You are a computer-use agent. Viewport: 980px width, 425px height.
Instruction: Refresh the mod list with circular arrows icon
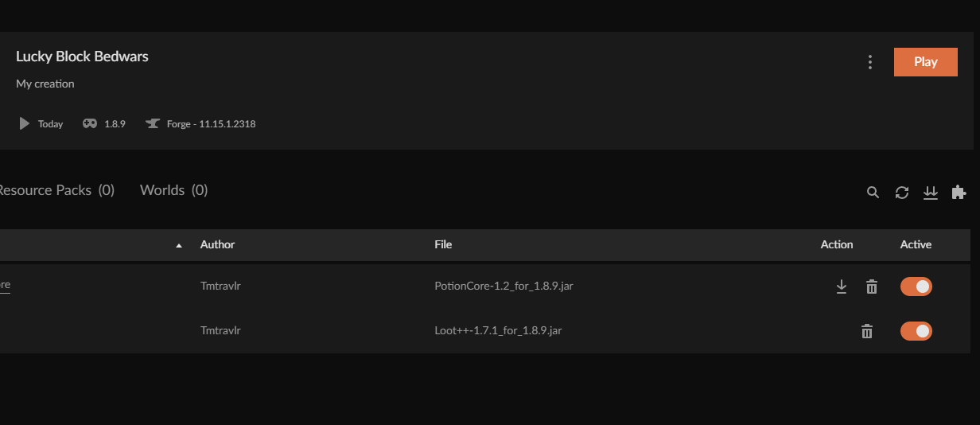[901, 193]
